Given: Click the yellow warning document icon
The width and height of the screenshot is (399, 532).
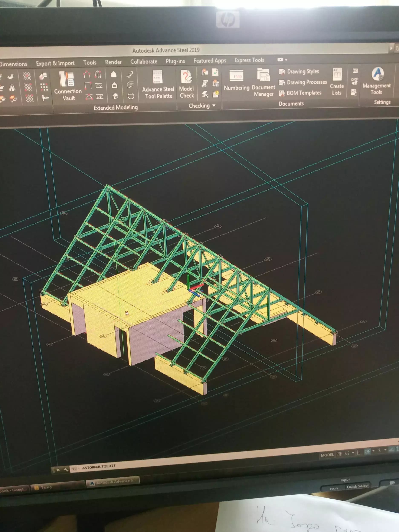Looking at the screenshot, I should pos(216,94).
